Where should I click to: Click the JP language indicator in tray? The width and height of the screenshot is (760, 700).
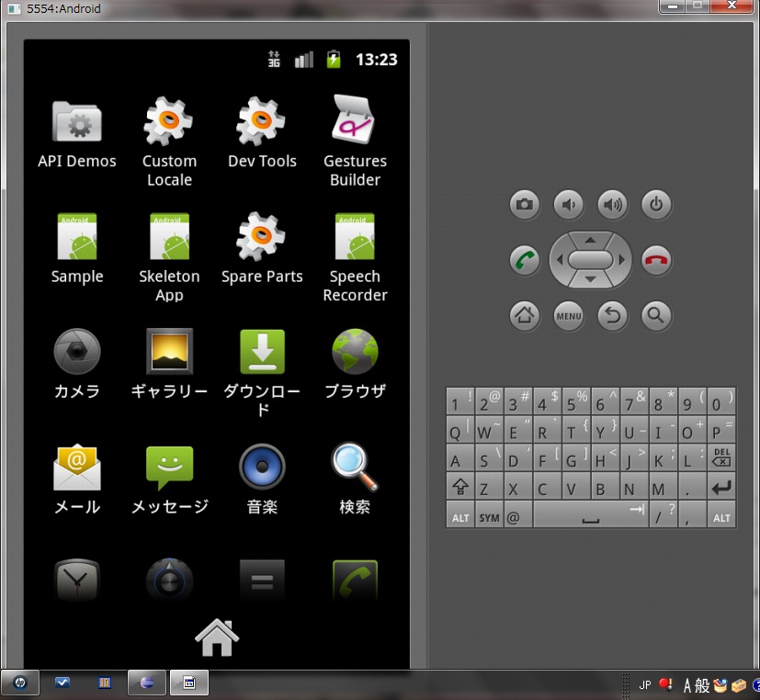click(644, 684)
